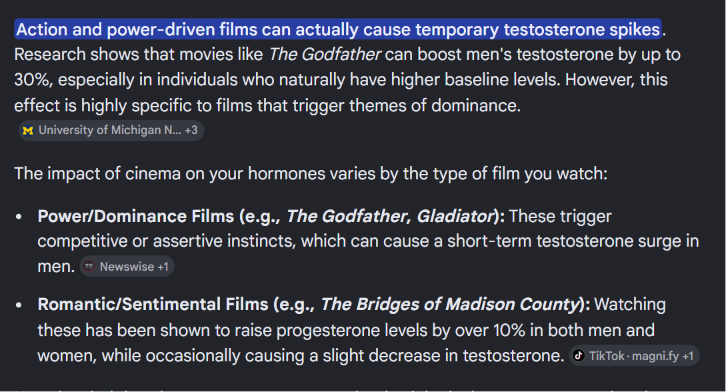Click the highlighted sentence about testosterone spikes
Image resolution: width=726 pixels, height=392 pixels.
pos(338,30)
